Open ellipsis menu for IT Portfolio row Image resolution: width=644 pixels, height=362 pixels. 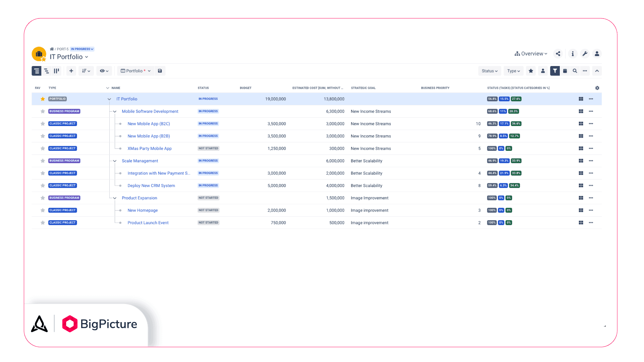(x=591, y=99)
